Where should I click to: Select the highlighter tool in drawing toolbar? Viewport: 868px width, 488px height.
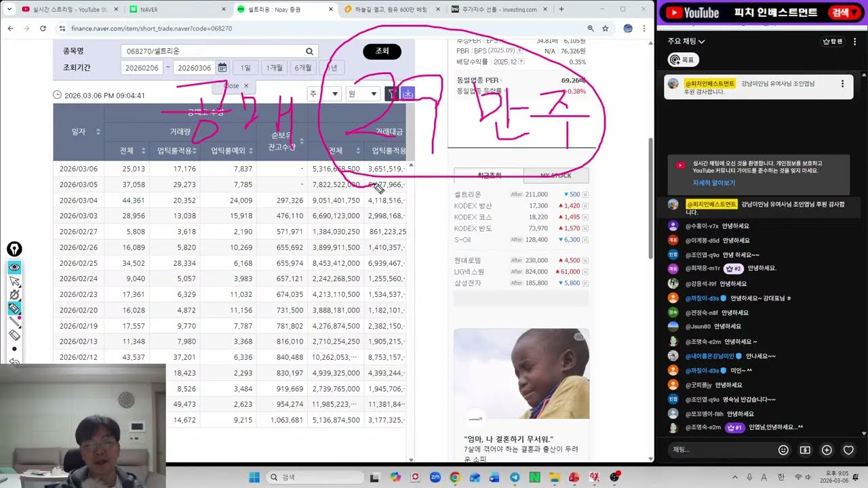pos(14,308)
